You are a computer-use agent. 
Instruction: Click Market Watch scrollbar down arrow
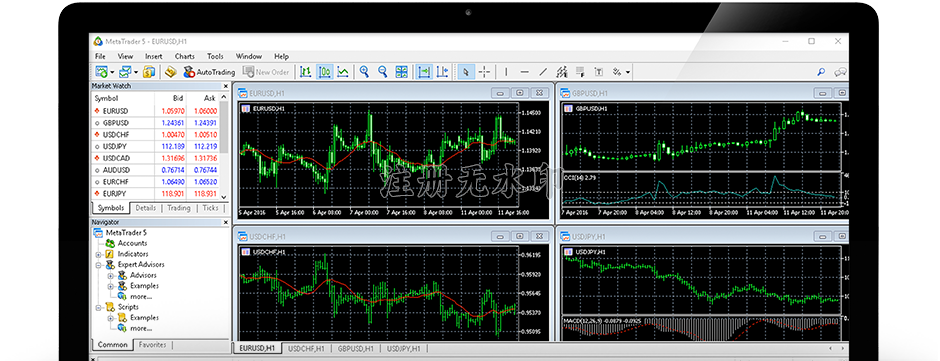(x=224, y=197)
